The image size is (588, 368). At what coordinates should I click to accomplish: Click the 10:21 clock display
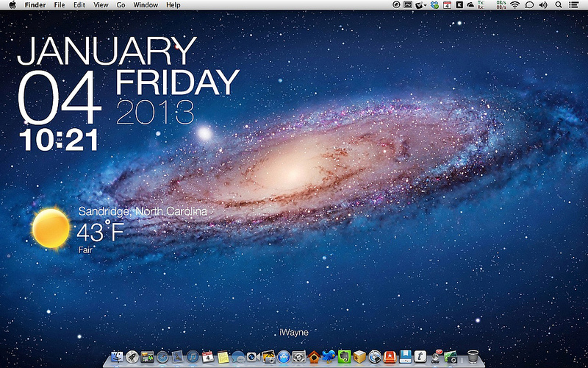59,140
